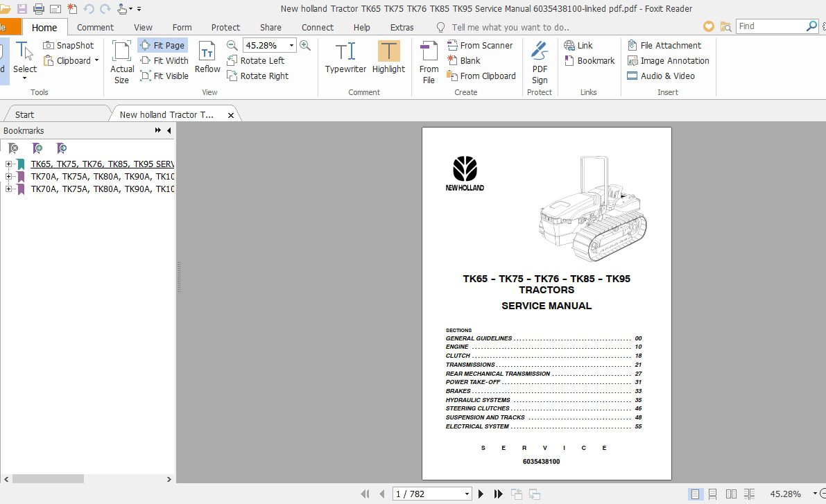This screenshot has width=826, height=504.
Task: Jump to the last page
Action: click(498, 494)
